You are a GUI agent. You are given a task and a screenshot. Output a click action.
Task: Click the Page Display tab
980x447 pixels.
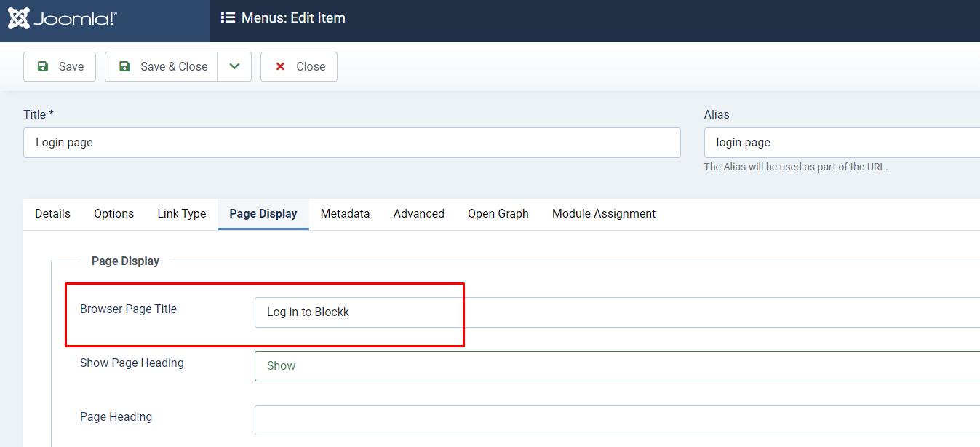click(263, 214)
